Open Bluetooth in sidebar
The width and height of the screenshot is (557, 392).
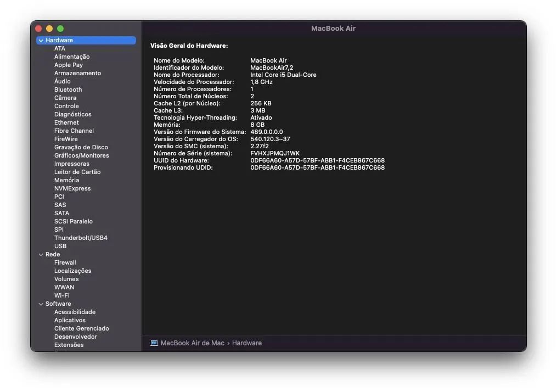(x=68, y=89)
